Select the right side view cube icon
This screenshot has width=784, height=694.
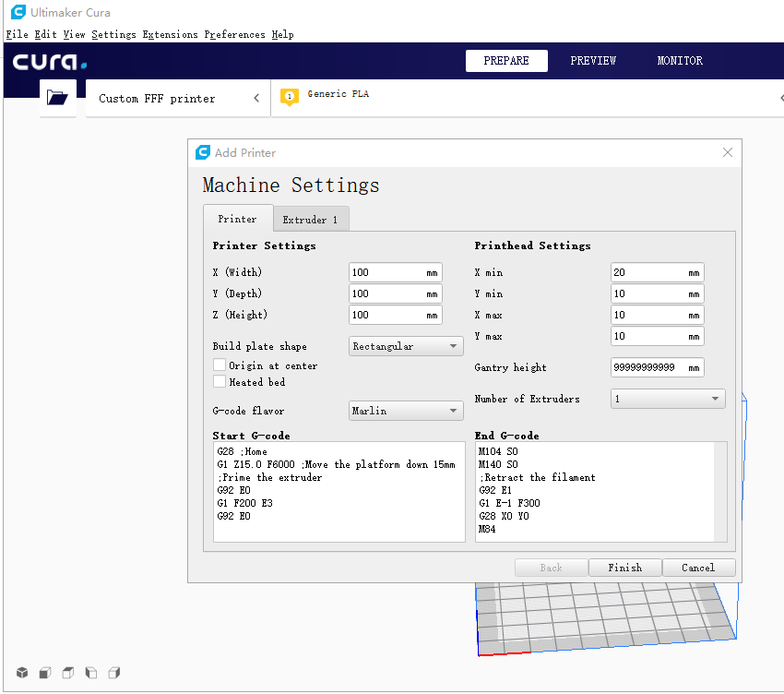tap(114, 673)
